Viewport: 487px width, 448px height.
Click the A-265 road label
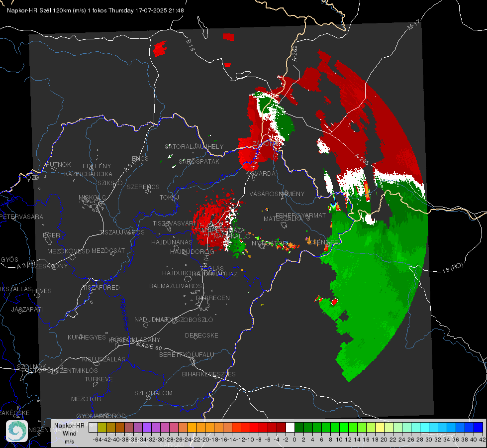pyautogui.click(x=362, y=159)
